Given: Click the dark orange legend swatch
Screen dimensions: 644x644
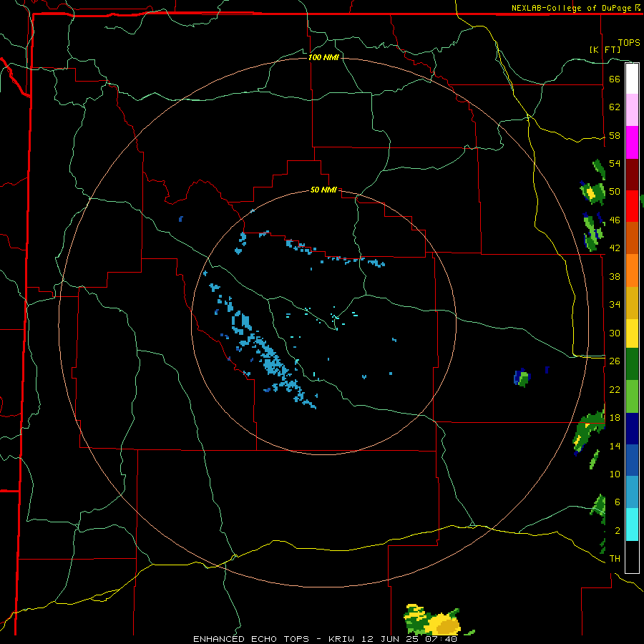Looking at the screenshot, I should [x=632, y=238].
